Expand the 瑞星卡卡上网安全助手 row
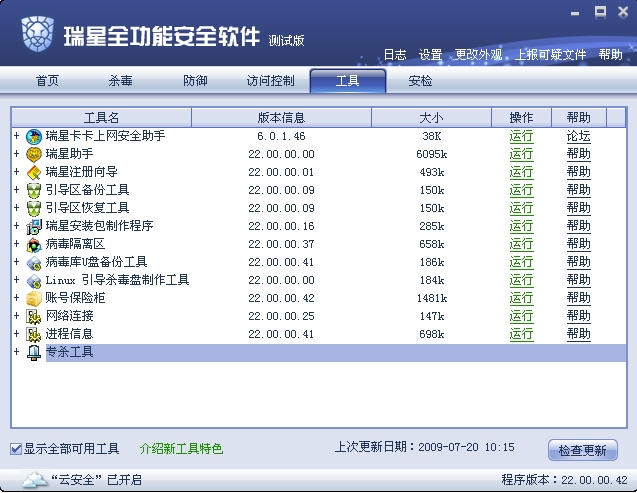 [x=16, y=135]
